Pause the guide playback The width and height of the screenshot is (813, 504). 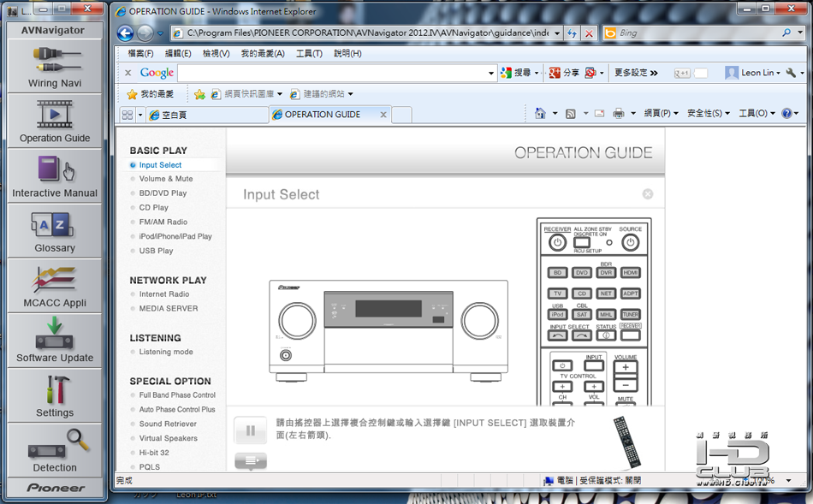tap(251, 430)
